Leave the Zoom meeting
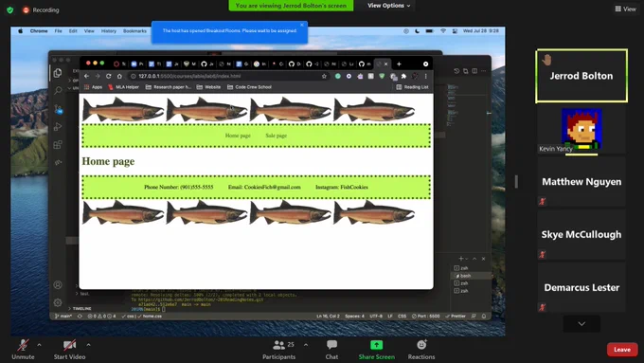The height and width of the screenshot is (363, 644). [x=622, y=350]
